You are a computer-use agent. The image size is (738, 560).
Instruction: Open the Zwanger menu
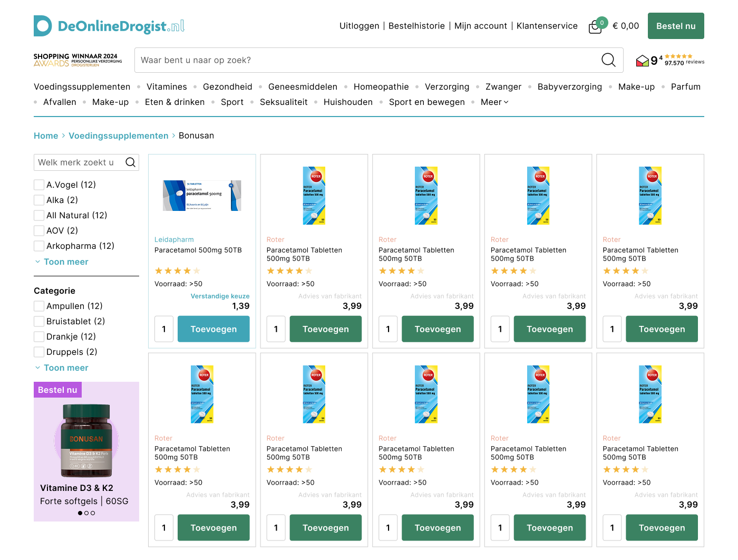[503, 86]
